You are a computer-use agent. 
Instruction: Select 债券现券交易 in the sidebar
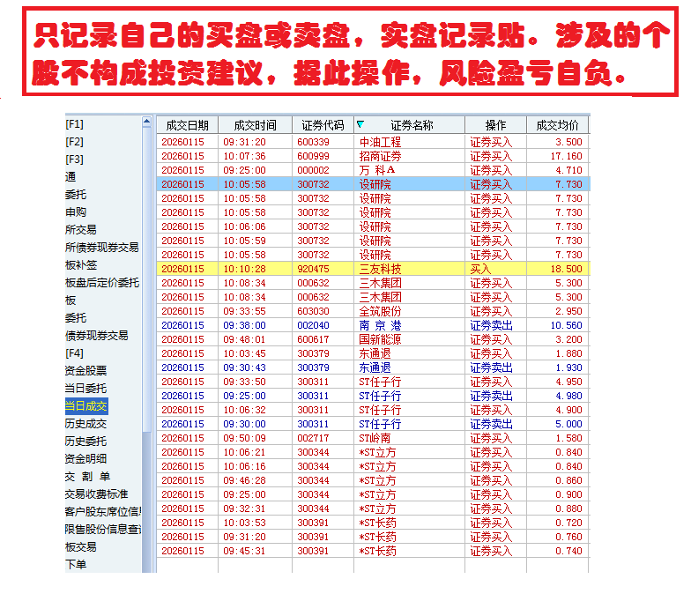pos(97,336)
